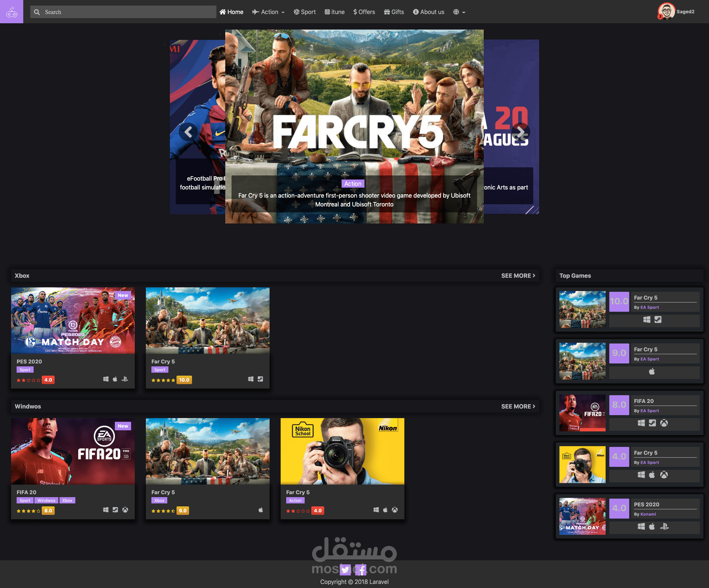The height and width of the screenshot is (588, 709).
Task: Click the Windwos tag on FIFA 20 card
Action: tap(46, 500)
